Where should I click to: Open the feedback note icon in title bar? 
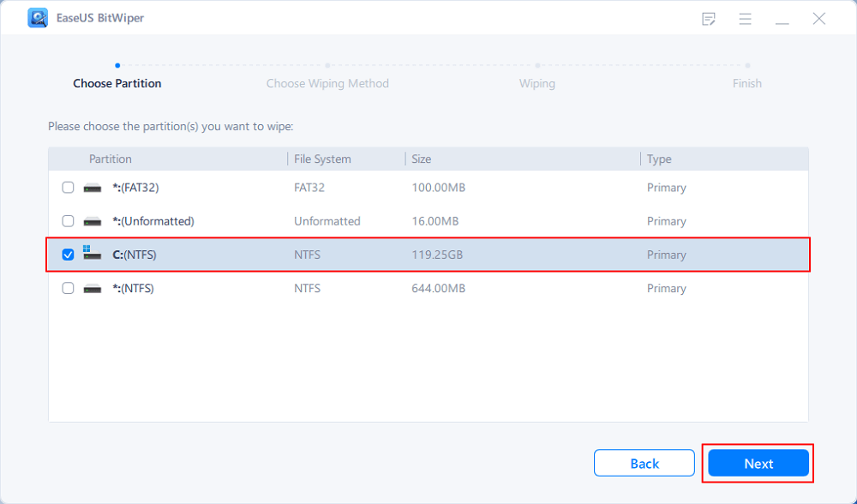pos(708,19)
